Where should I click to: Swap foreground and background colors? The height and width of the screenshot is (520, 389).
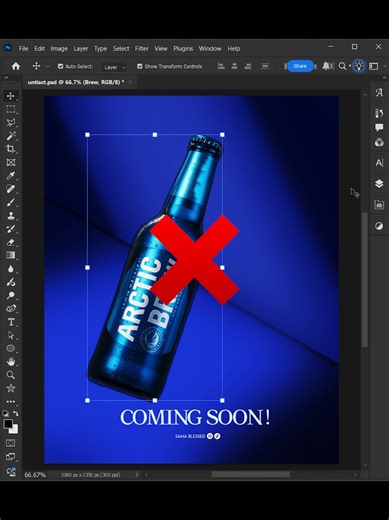pos(16,413)
